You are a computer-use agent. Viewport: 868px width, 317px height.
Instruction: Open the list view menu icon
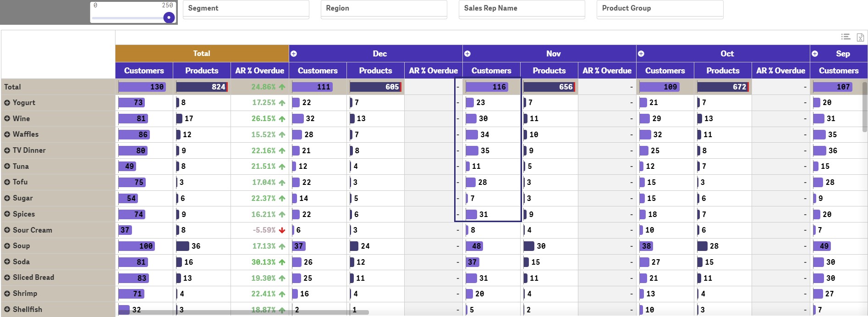(846, 37)
